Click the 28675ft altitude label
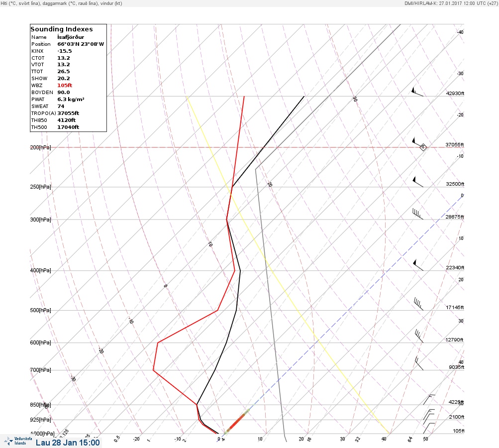Image resolution: width=499 pixels, height=448 pixels. click(x=455, y=217)
